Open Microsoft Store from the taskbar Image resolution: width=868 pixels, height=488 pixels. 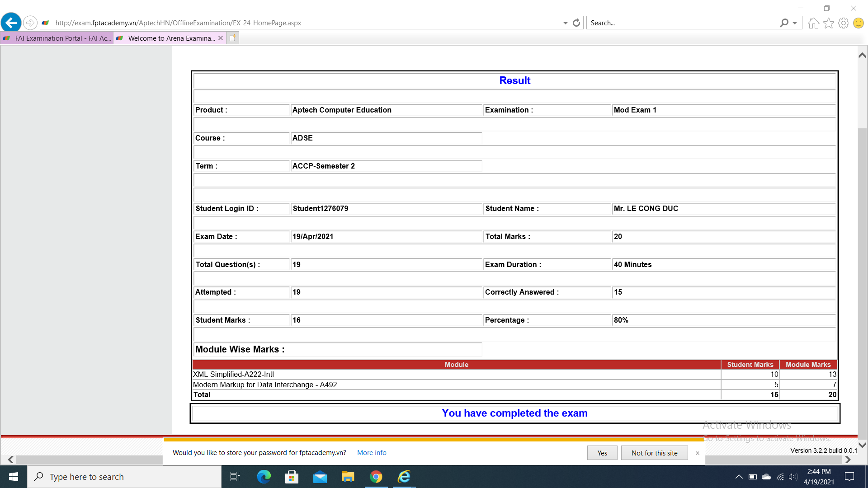click(292, 477)
